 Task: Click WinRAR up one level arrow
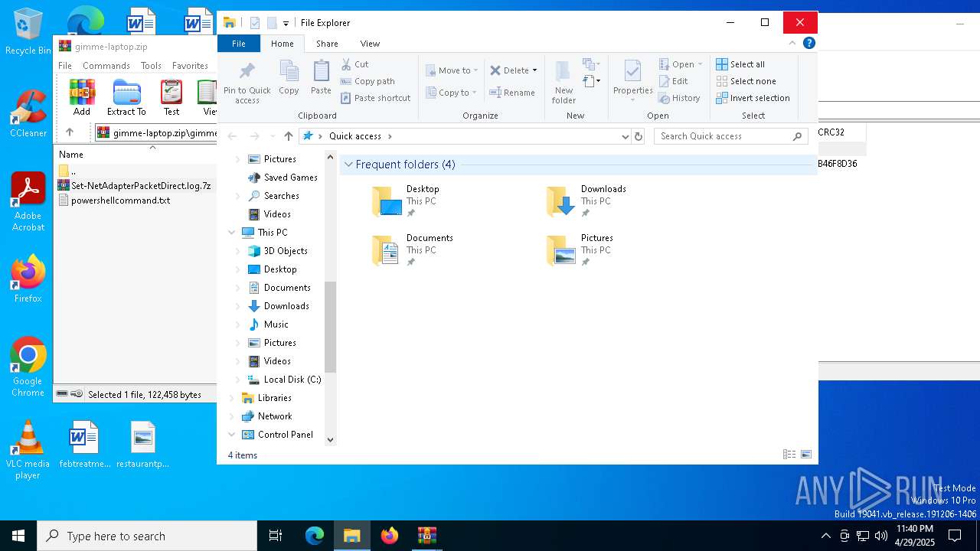[70, 132]
